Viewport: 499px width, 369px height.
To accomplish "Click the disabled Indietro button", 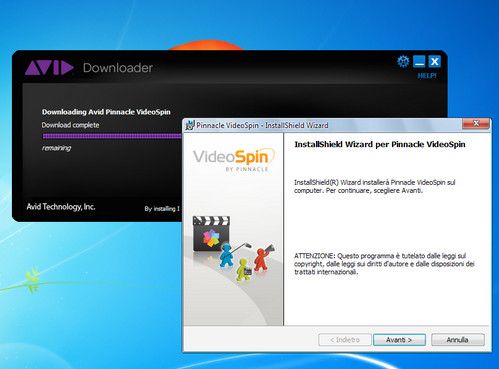I will click(345, 340).
